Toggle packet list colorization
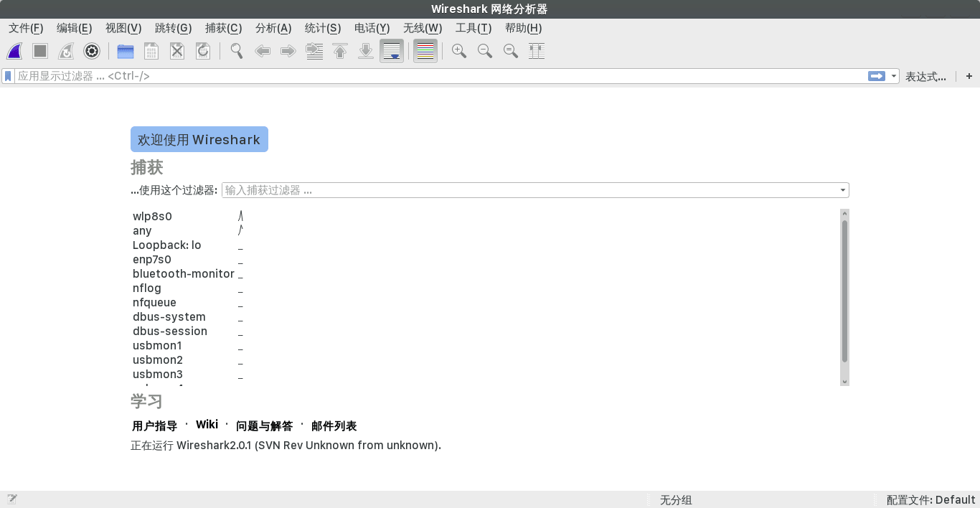Viewport: 980px width, 508px height. [x=425, y=51]
